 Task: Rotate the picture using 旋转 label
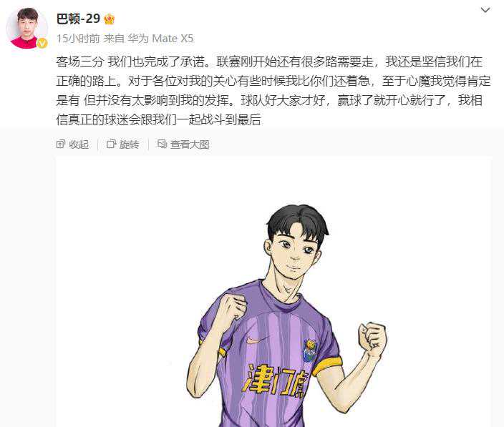(129, 144)
